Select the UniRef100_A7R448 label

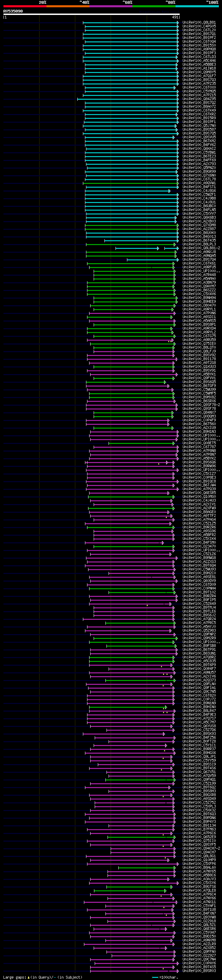[199, 275]
